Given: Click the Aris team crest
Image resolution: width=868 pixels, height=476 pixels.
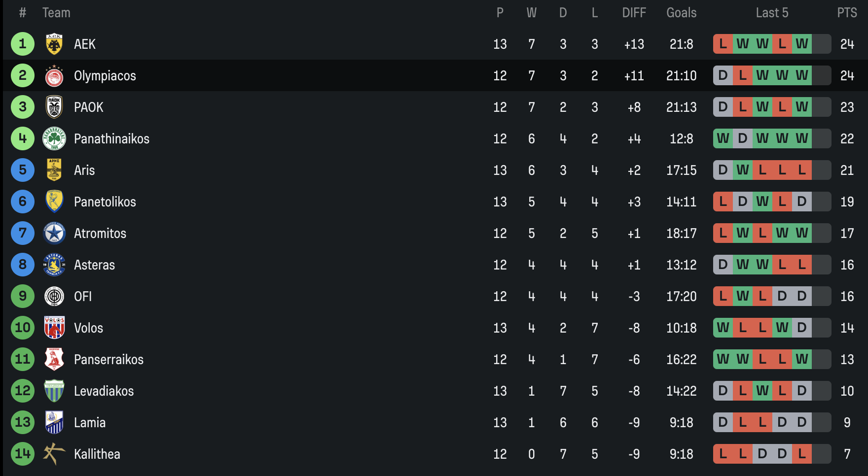Looking at the screenshot, I should (x=54, y=170).
